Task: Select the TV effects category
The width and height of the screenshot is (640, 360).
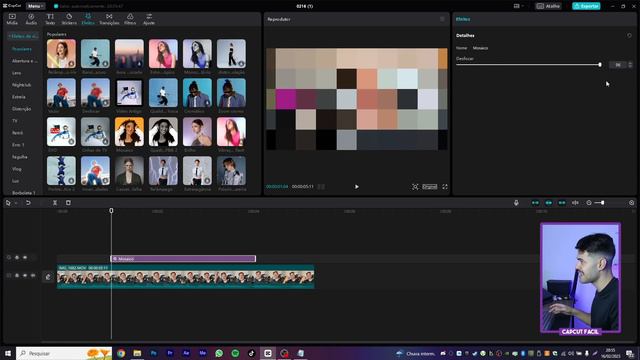Action: click(15, 121)
